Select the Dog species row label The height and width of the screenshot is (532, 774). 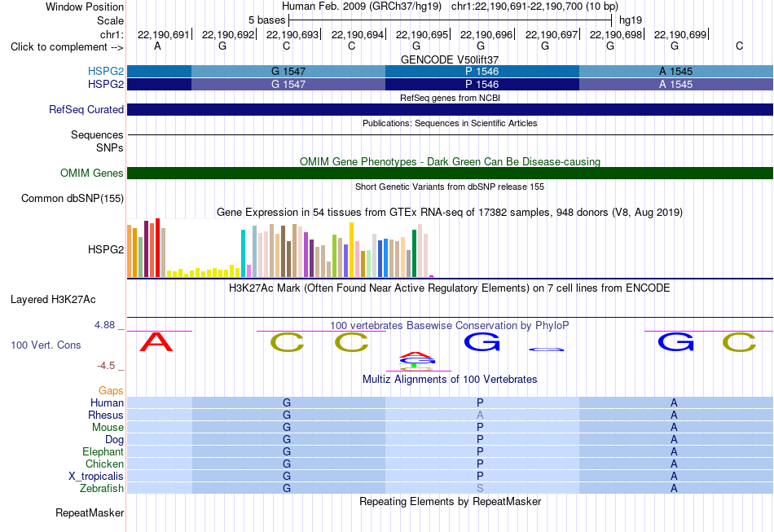tap(114, 440)
